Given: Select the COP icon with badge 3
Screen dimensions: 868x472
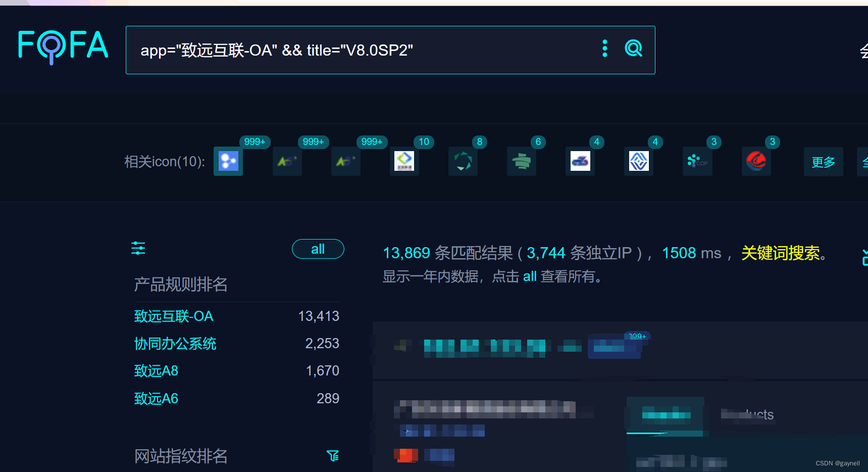Looking at the screenshot, I should point(697,161).
